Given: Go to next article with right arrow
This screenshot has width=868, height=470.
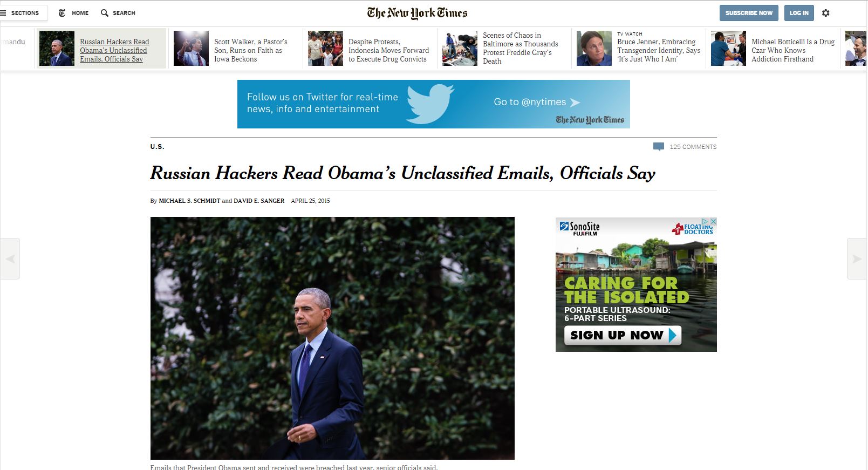Looking at the screenshot, I should coord(857,258).
